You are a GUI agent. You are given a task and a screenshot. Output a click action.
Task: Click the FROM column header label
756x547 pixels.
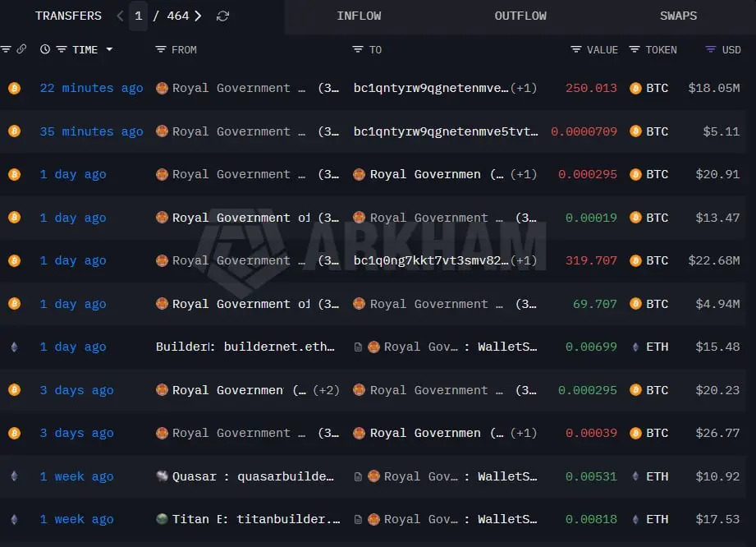tap(184, 49)
